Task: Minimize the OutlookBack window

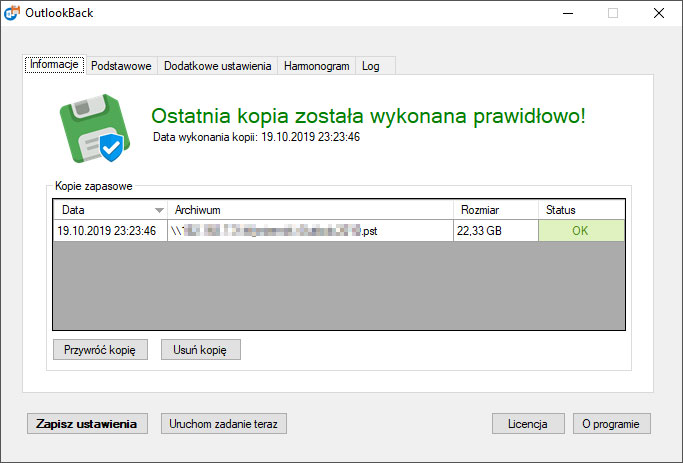Action: tap(568, 13)
